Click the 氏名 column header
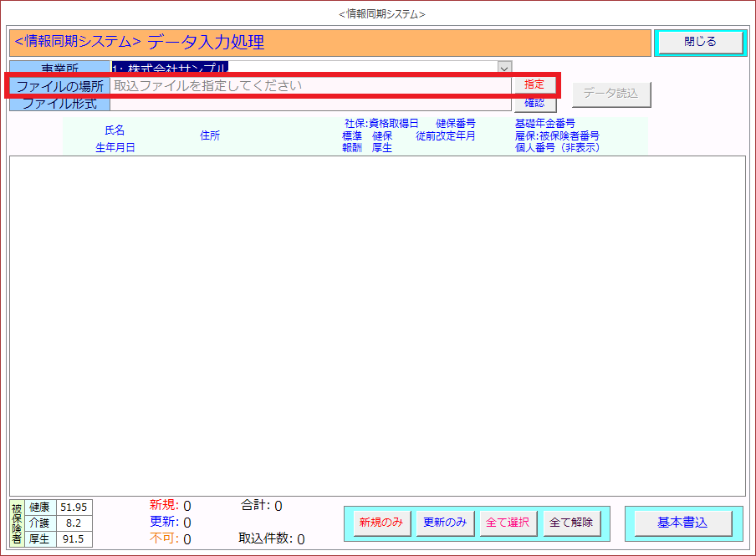The width and height of the screenshot is (756, 556). (115, 130)
